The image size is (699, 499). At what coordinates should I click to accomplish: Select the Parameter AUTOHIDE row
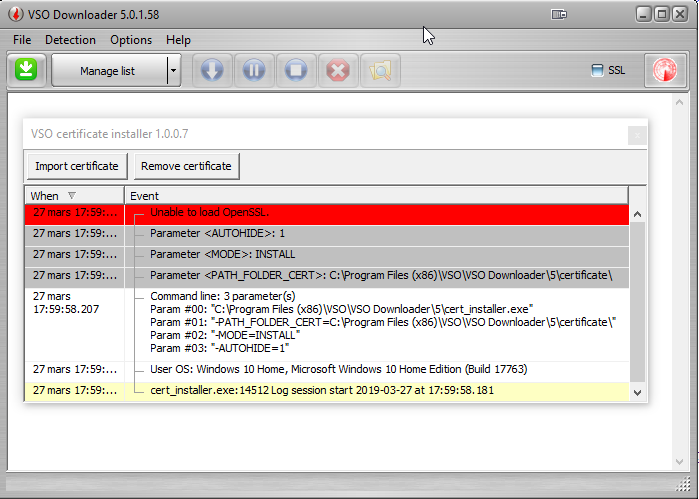coord(327,234)
